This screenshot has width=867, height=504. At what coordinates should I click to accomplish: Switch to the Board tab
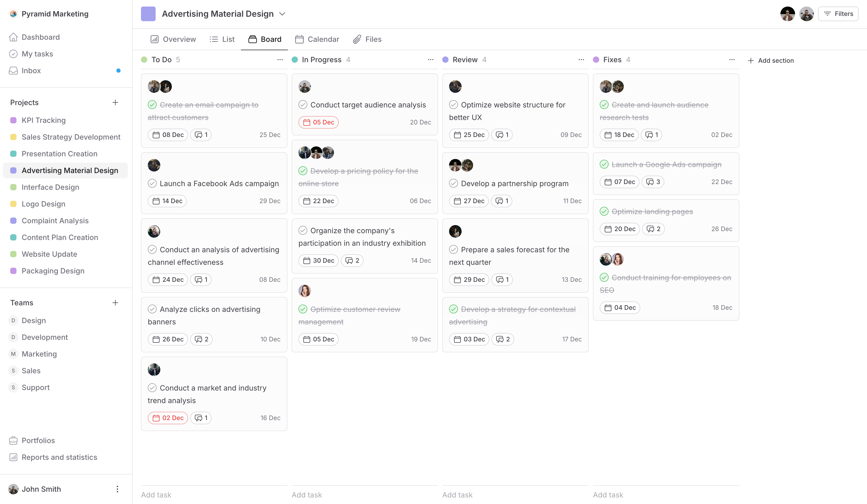pyautogui.click(x=265, y=39)
